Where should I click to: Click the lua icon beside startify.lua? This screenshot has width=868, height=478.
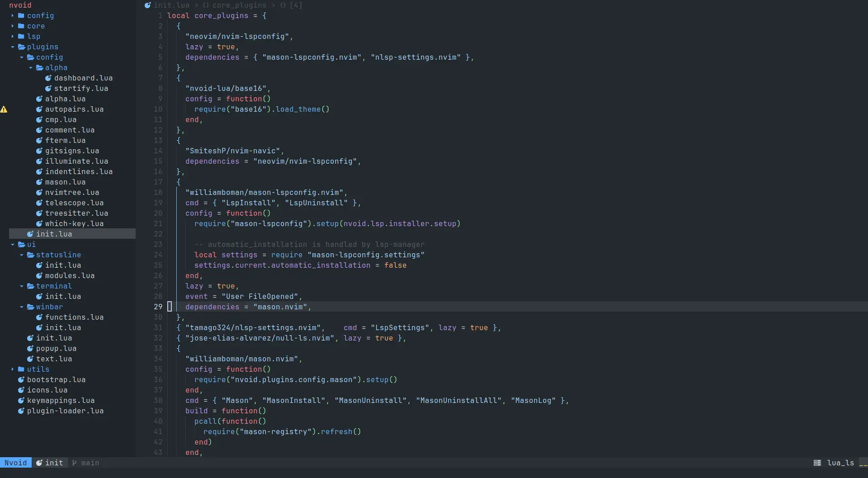click(x=48, y=89)
